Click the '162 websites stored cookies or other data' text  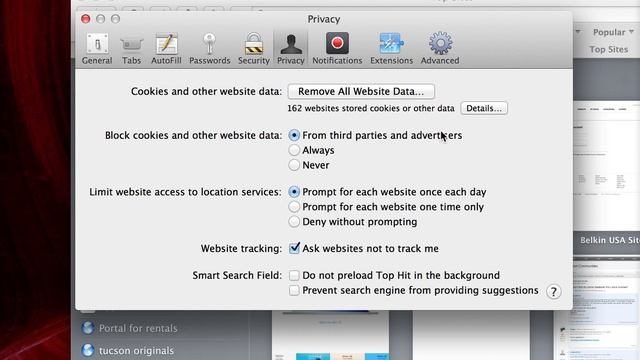coord(371,108)
